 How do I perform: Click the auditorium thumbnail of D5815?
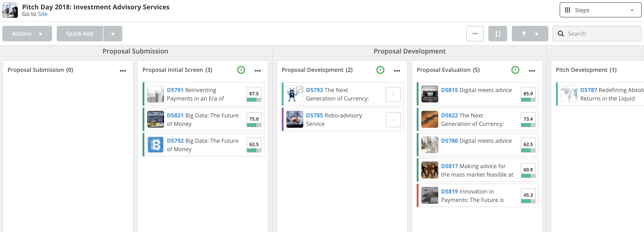430,94
